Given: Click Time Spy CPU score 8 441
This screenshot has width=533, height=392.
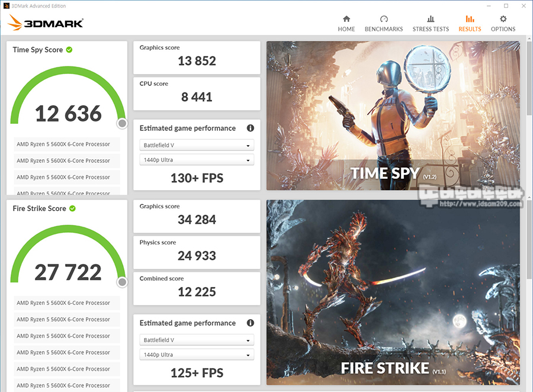Looking at the screenshot, I should click(197, 97).
